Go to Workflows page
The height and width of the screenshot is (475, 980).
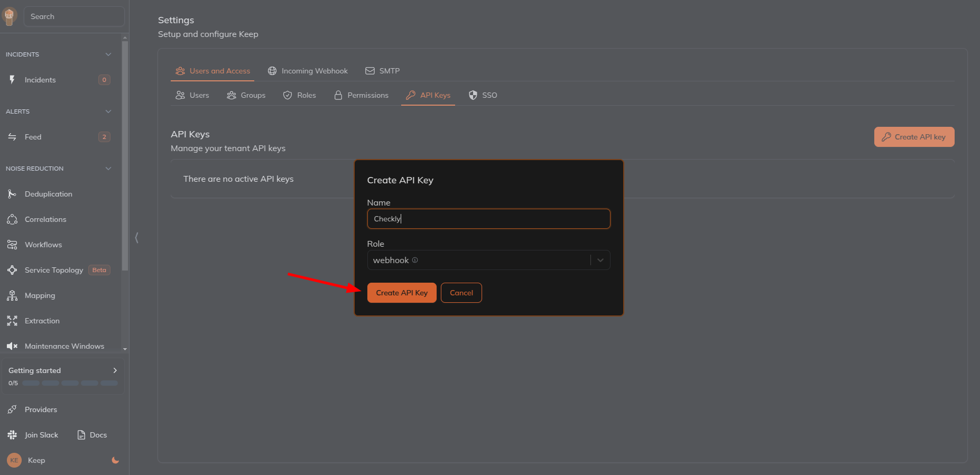[43, 245]
